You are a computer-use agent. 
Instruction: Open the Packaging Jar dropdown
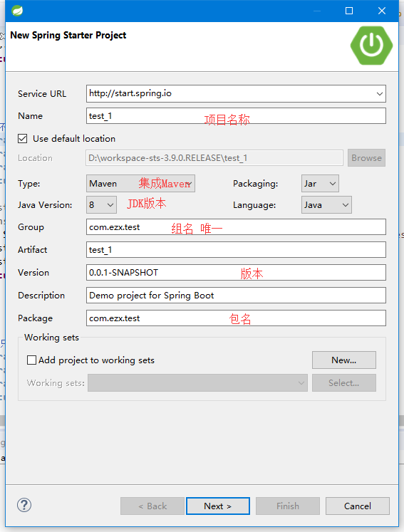(x=320, y=184)
